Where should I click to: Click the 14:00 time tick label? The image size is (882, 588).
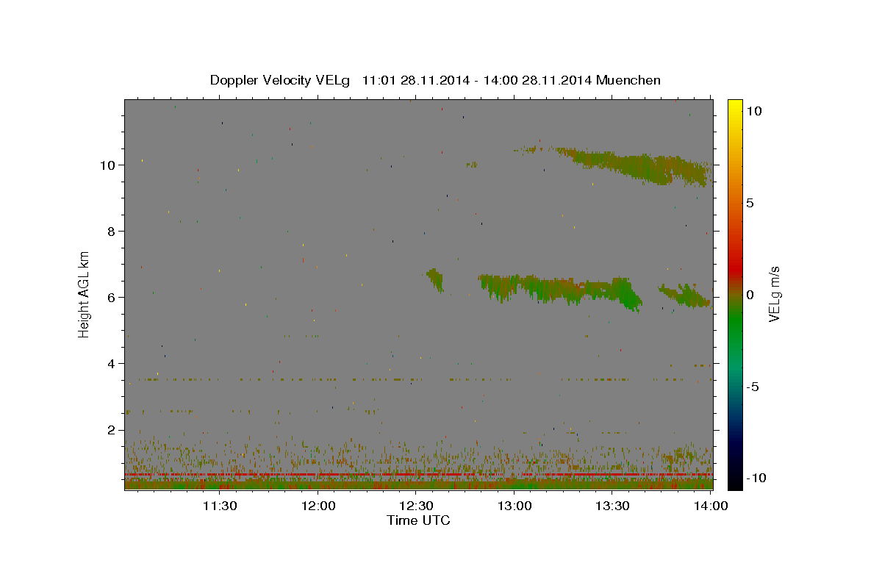tap(711, 506)
